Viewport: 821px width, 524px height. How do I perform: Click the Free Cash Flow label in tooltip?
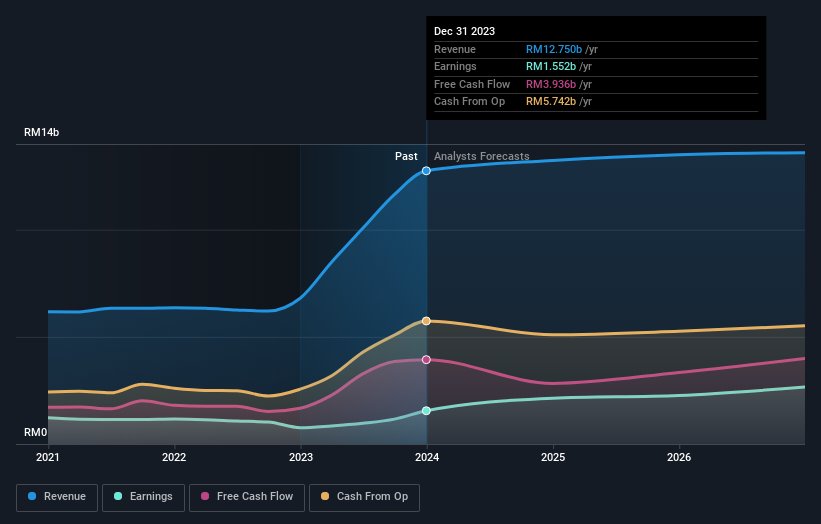point(472,84)
